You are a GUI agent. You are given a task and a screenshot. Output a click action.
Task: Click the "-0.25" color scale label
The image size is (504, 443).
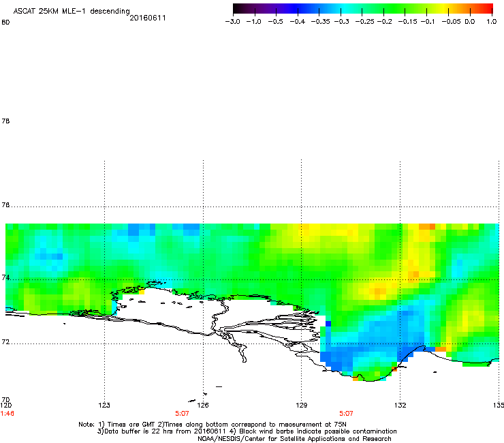(365, 22)
